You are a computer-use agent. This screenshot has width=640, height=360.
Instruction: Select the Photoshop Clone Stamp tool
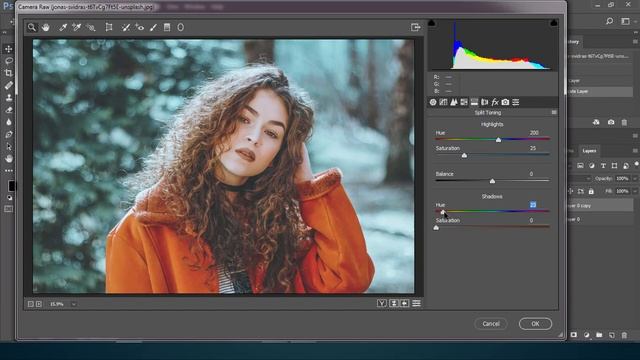pos(9,98)
